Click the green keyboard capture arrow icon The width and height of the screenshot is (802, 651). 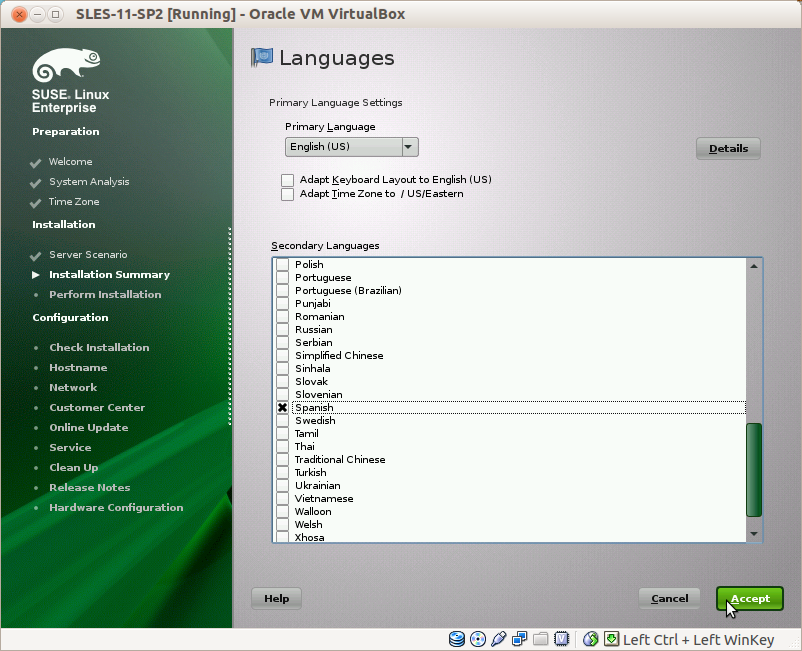coord(611,639)
